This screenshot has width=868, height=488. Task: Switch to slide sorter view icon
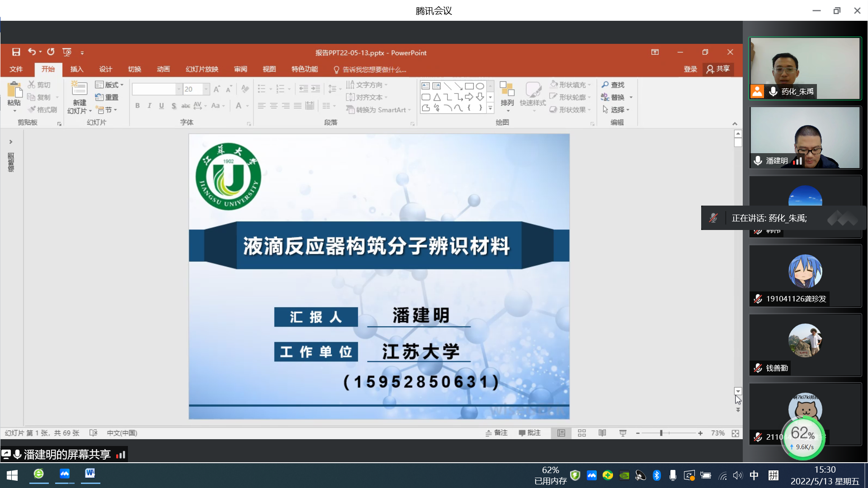point(582,433)
